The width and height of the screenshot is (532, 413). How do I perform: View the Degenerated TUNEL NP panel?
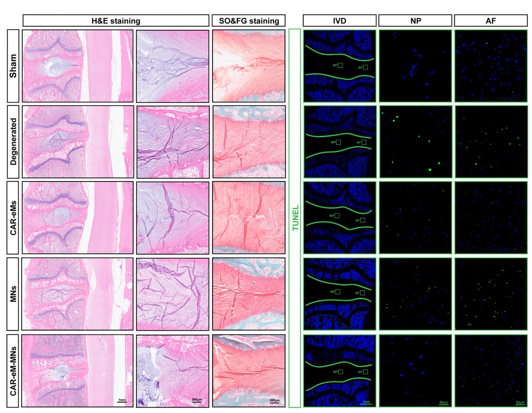416,142
